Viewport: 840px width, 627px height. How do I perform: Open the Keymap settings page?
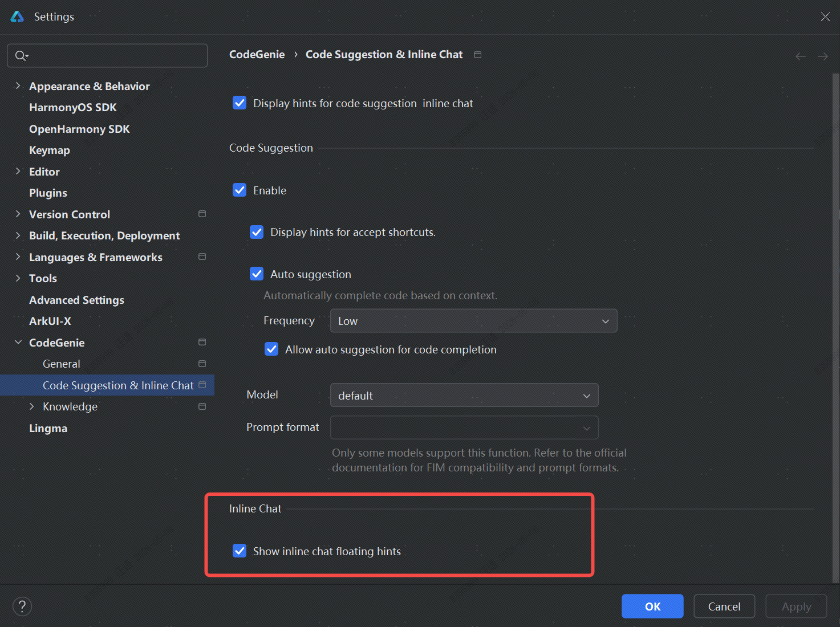click(50, 150)
